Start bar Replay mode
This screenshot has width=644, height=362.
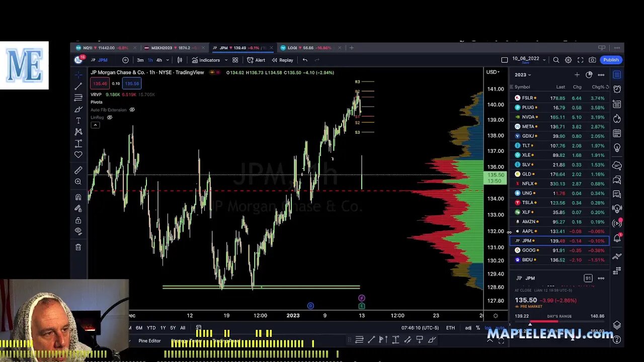pyautogui.click(x=282, y=60)
